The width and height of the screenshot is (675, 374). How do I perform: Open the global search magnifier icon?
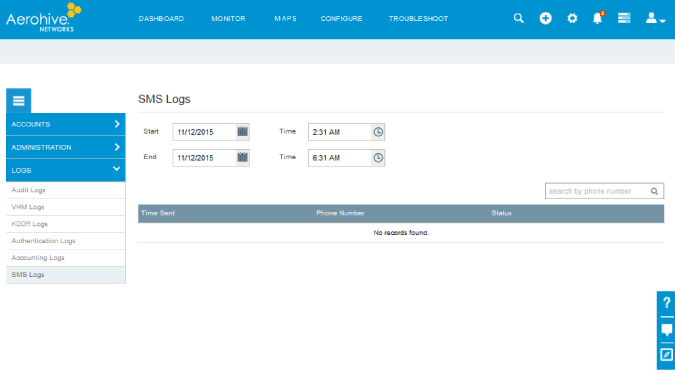[518, 18]
